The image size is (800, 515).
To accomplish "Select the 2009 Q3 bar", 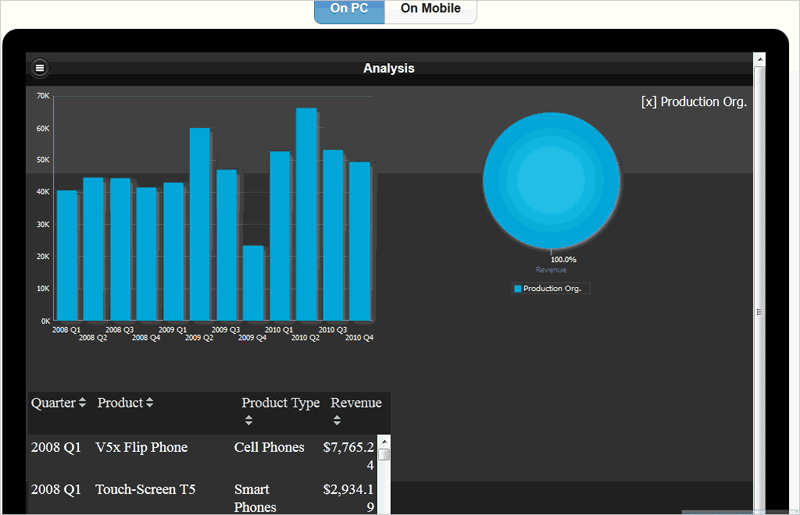I will click(x=227, y=246).
